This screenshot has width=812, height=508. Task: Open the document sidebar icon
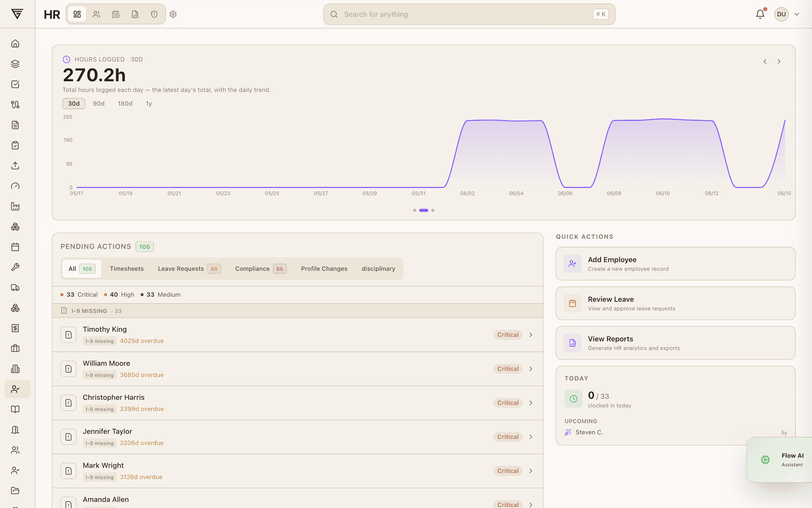[x=15, y=125]
